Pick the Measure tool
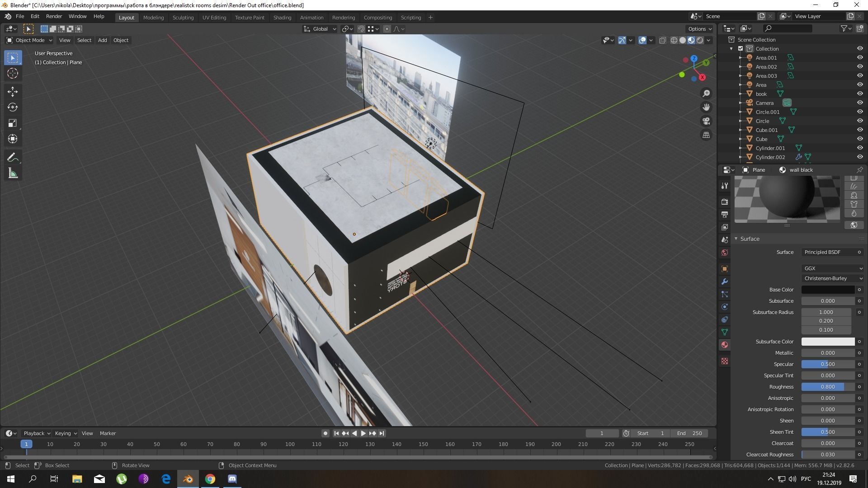This screenshot has height=488, width=868. coord(13,173)
